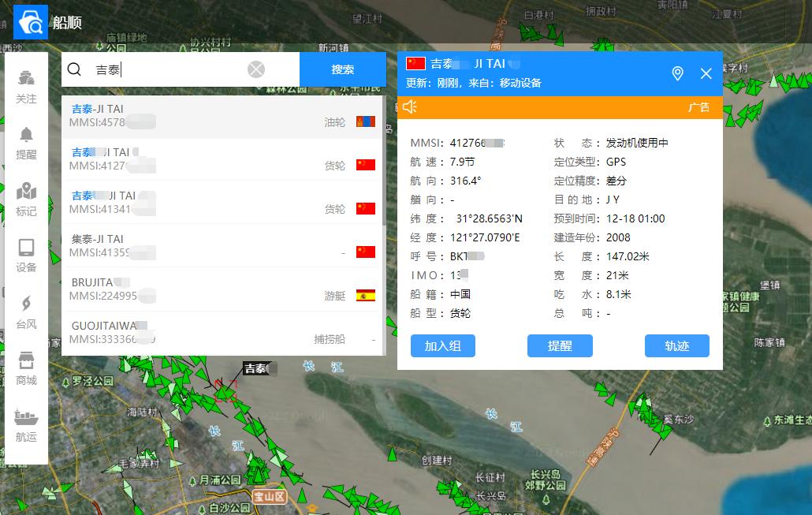The height and width of the screenshot is (515, 812).
Task: Click the 提醒 reminder button in ship panel
Action: click(560, 346)
